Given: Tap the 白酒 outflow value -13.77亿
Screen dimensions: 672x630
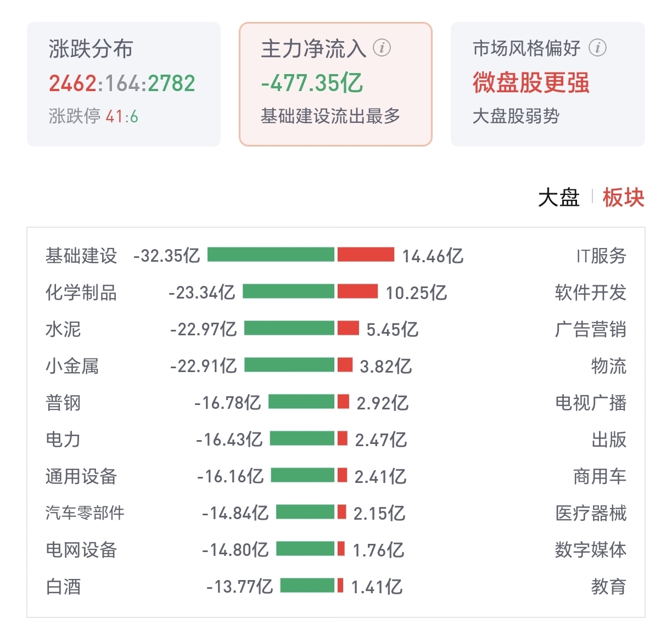Looking at the screenshot, I should click(x=239, y=587).
